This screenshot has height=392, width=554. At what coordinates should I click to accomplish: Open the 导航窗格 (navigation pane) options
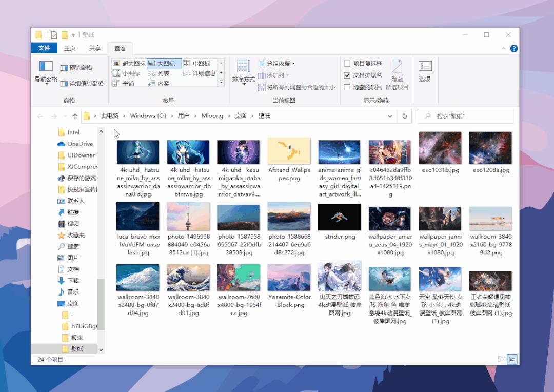46,71
